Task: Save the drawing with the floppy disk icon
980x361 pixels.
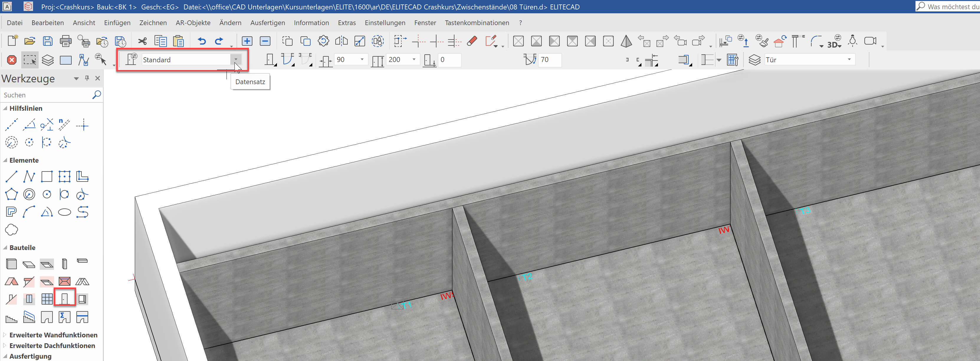Action: coord(47,41)
